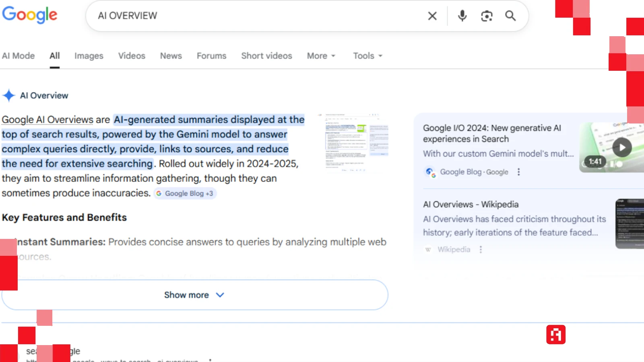Open Google I/O 2024 generative AI article
This screenshot has height=362, width=644.
[491, 134]
